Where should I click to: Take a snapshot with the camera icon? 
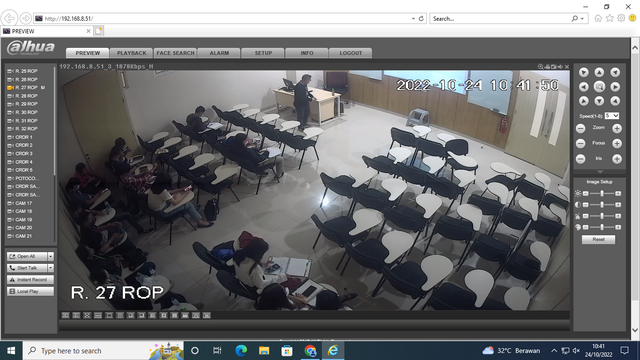(x=553, y=67)
